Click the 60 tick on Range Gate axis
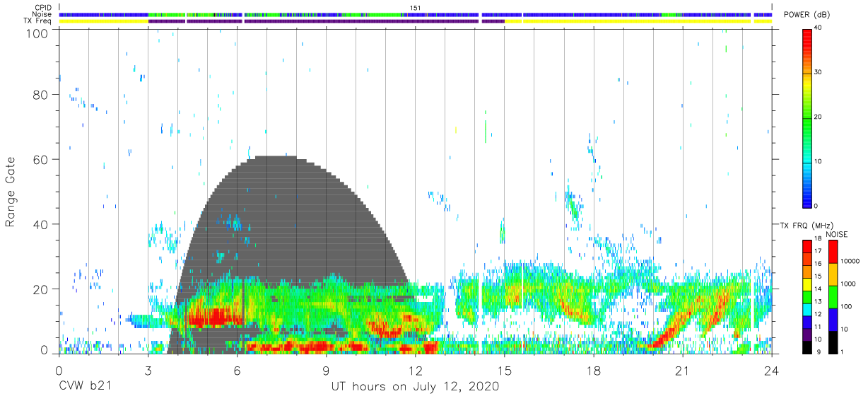The height and width of the screenshot is (401, 868). pyautogui.click(x=40, y=160)
